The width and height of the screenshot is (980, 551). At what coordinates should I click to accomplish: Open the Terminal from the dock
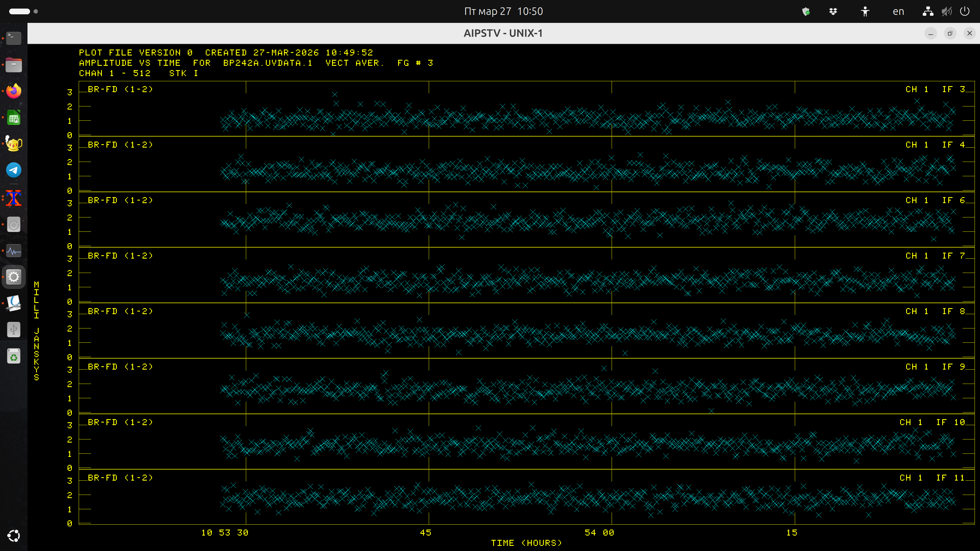(14, 38)
